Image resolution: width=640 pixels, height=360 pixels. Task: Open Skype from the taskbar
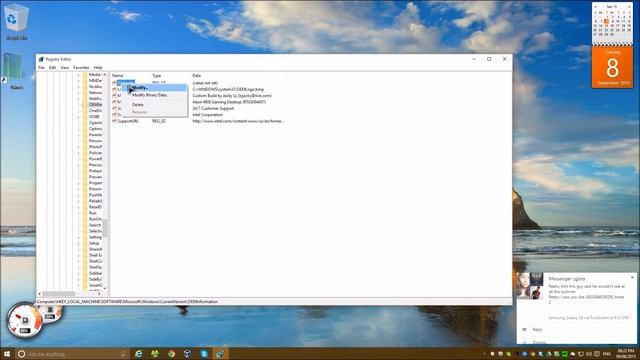click(204, 354)
